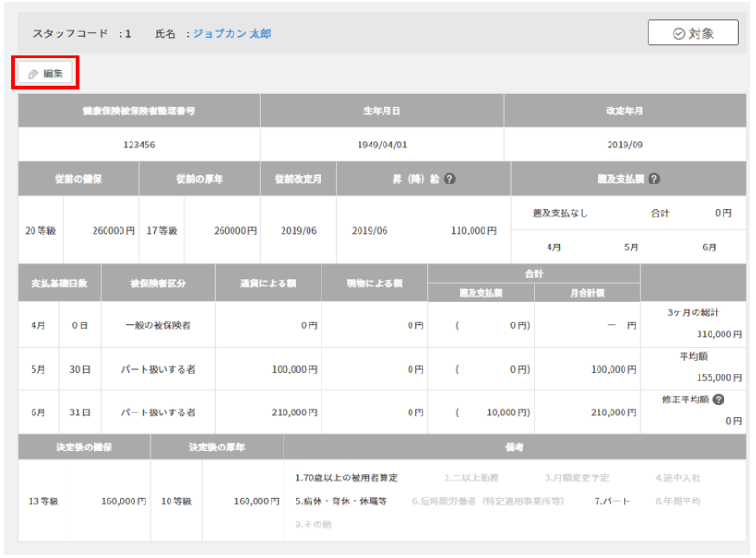The height and width of the screenshot is (558, 756).
Task: Click the 編集 edit button with pencil icon
Action: click(x=44, y=72)
